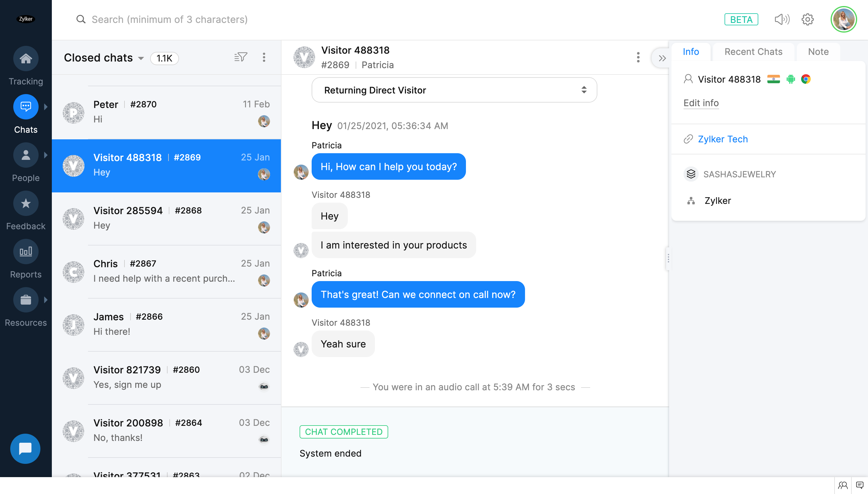Open the Feedback star icon
Screen dimensions: 868x494
[x=26, y=204]
